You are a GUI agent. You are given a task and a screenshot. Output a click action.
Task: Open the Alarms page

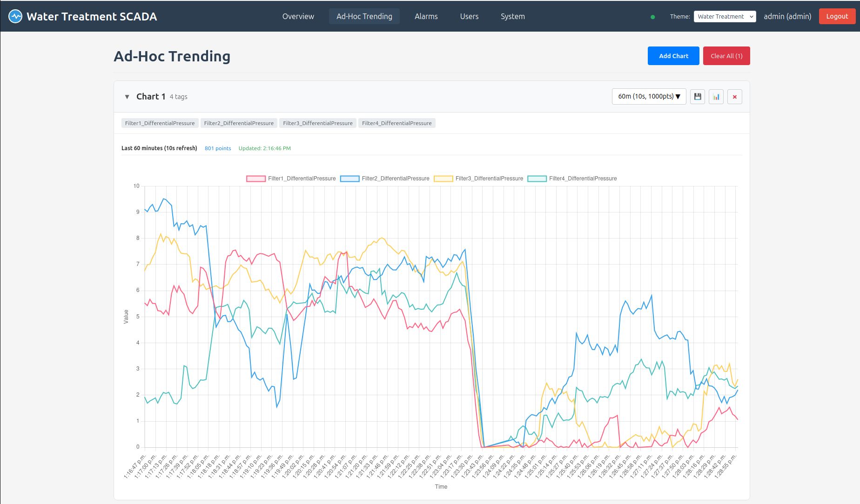426,16
